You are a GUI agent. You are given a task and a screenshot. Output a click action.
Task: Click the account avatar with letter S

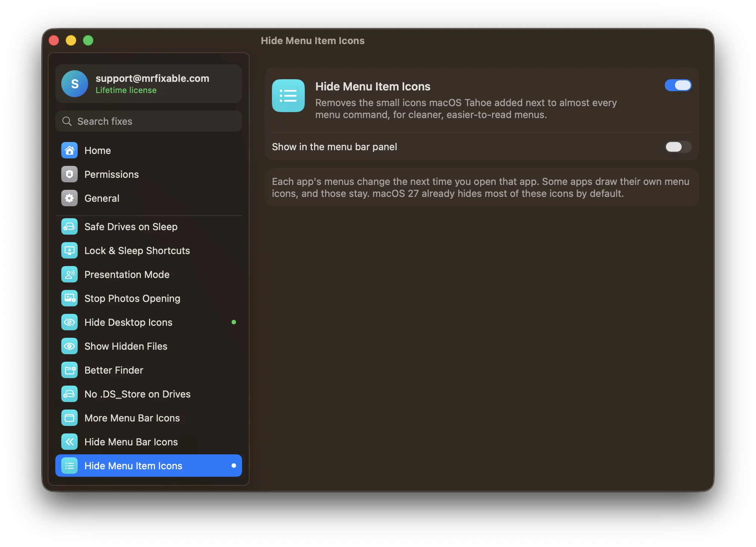point(75,84)
